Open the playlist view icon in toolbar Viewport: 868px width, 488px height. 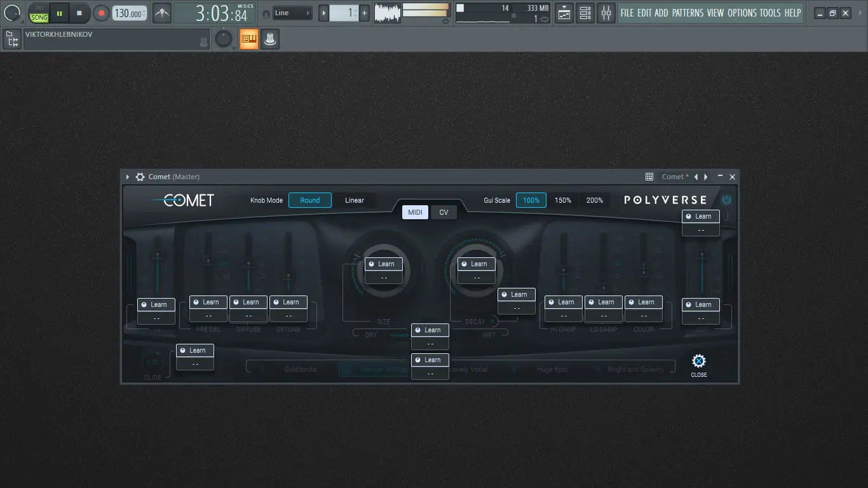point(564,13)
